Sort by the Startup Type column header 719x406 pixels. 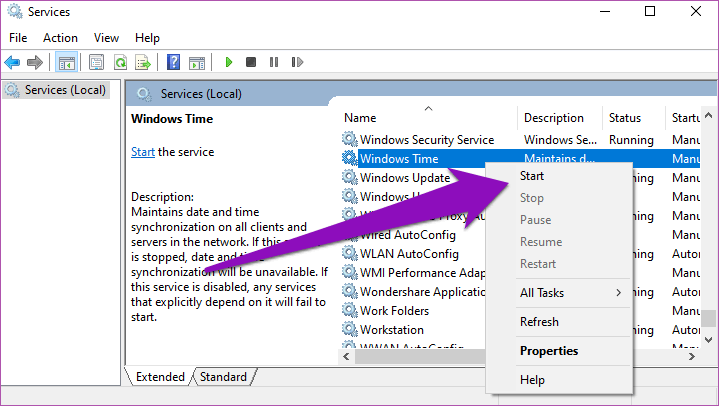coord(683,117)
